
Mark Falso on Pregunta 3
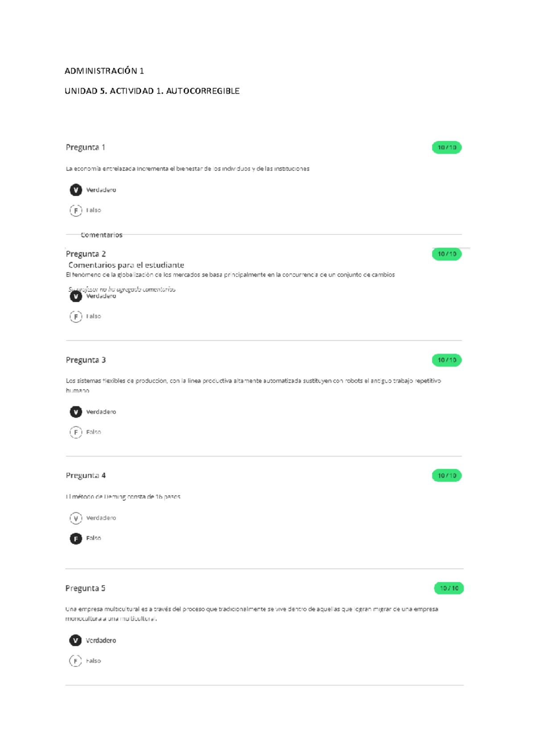pyautogui.click(x=76, y=432)
